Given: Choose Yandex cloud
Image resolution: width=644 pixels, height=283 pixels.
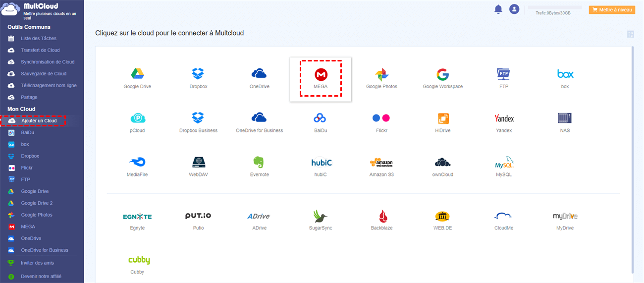Looking at the screenshot, I should [504, 118].
